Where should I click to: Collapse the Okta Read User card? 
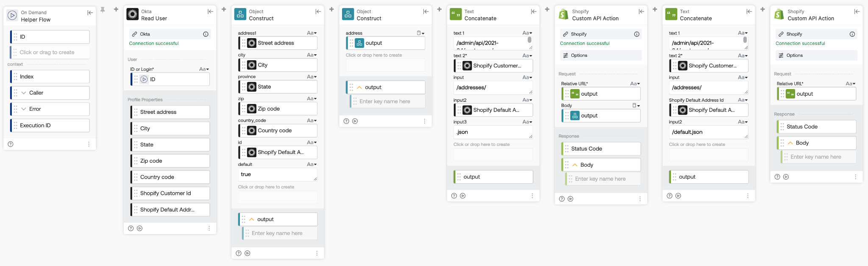210,11
